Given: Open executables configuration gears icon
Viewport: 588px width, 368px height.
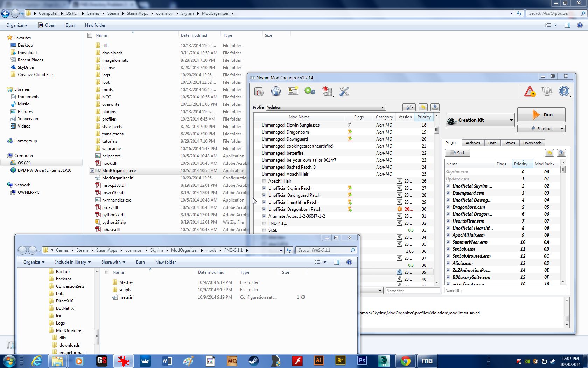Looking at the screenshot, I should [310, 91].
